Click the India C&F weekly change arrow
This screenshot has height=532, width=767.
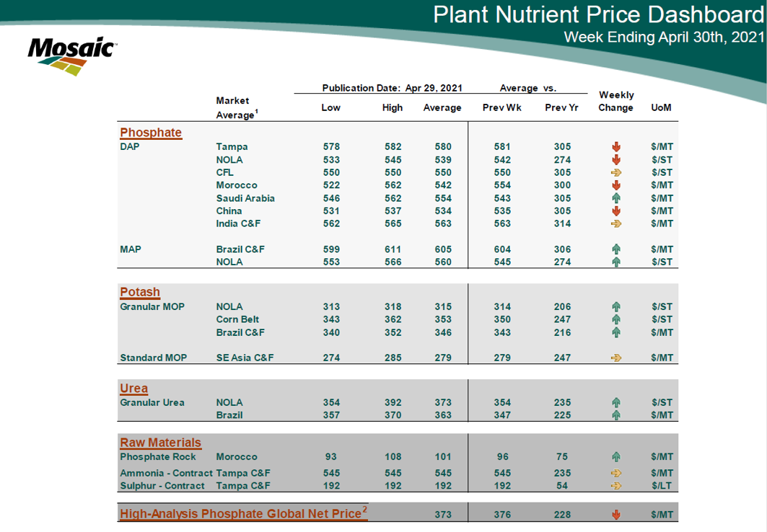tap(616, 224)
